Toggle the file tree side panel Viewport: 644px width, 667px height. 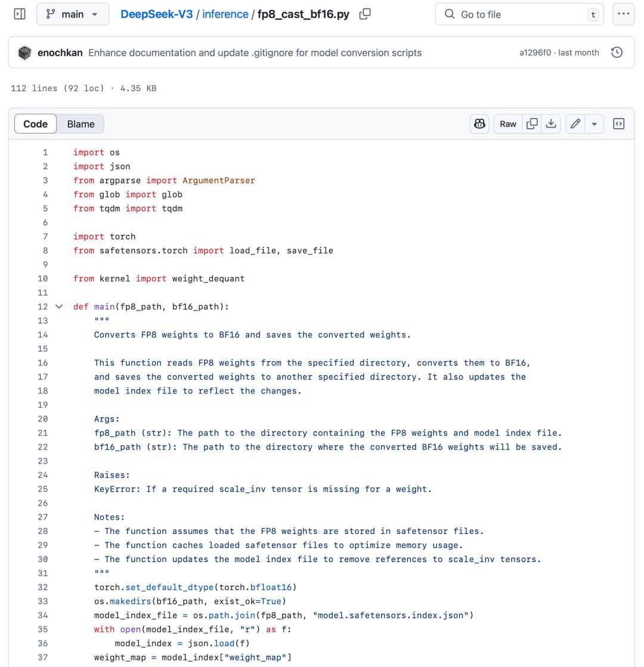(x=20, y=14)
